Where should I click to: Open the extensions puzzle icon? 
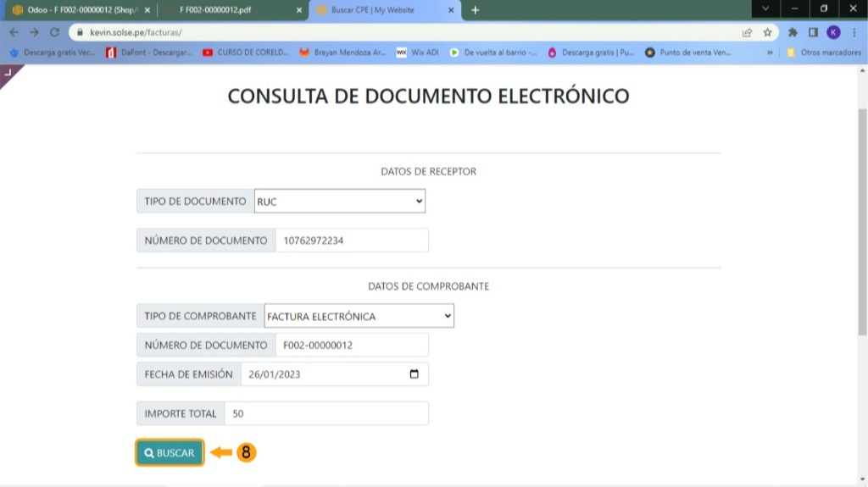click(x=793, y=32)
